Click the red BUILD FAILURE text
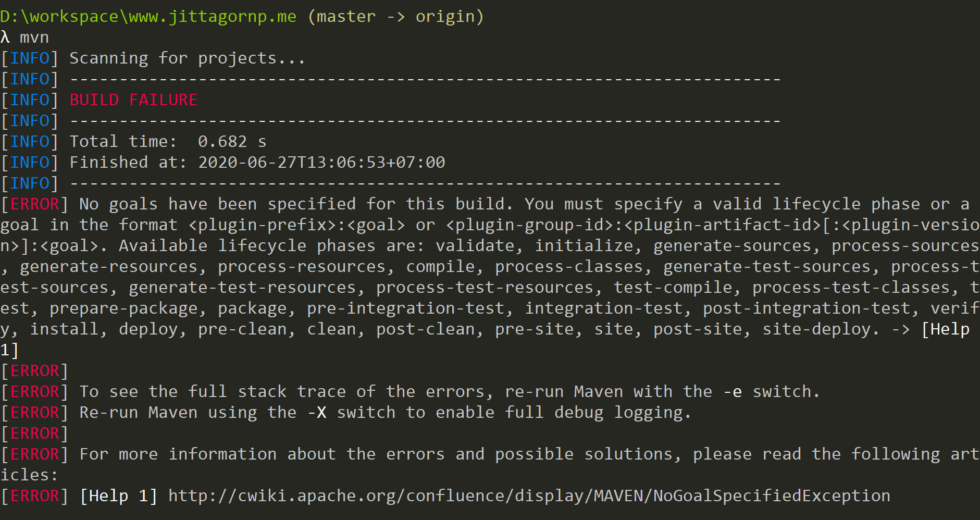980x520 pixels. coord(133,100)
